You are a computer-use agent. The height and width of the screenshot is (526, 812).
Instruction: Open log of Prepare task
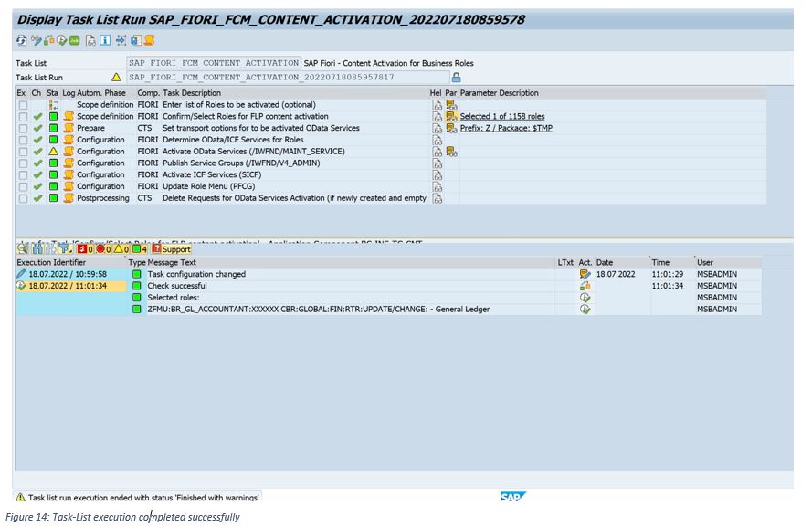(x=69, y=128)
